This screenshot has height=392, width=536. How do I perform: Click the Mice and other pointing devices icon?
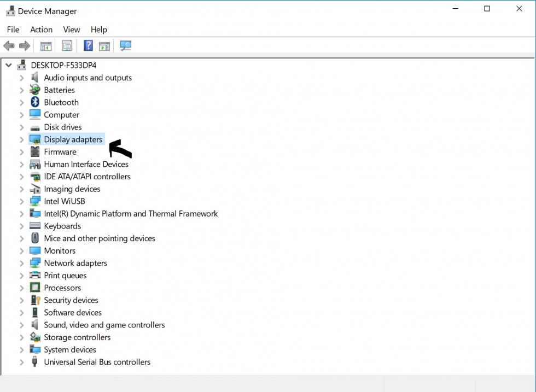tap(35, 238)
